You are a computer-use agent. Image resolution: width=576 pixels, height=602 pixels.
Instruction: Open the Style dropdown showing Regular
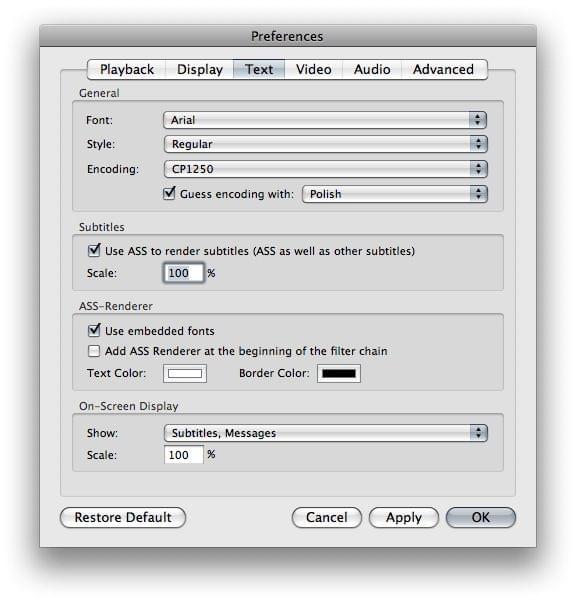pyautogui.click(x=326, y=144)
